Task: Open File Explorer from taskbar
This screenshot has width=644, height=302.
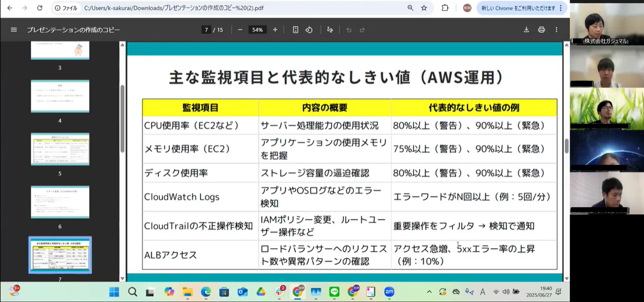Action: (187, 291)
